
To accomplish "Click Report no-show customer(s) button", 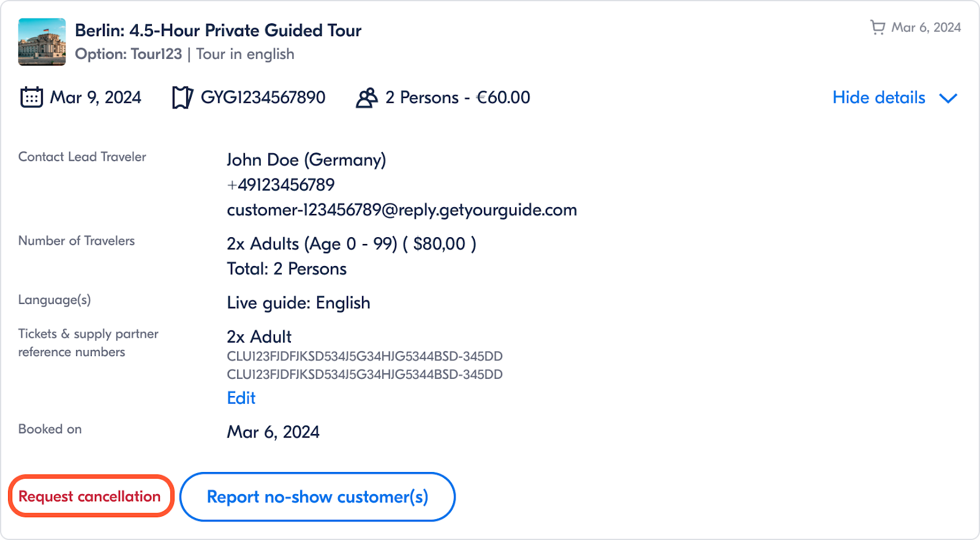I will click(x=317, y=496).
